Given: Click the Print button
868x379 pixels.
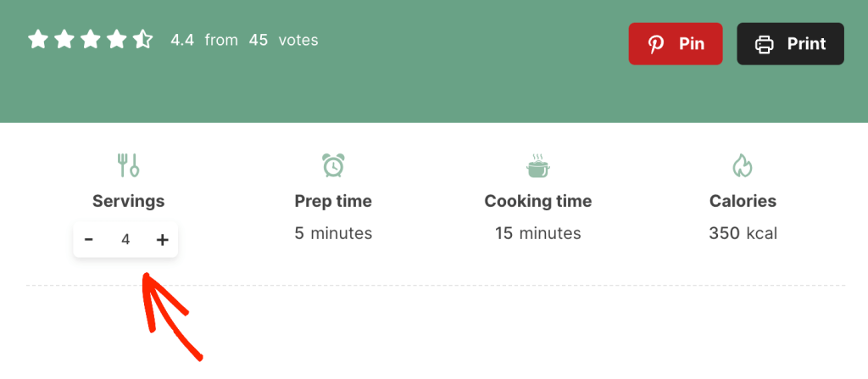Looking at the screenshot, I should [x=790, y=44].
